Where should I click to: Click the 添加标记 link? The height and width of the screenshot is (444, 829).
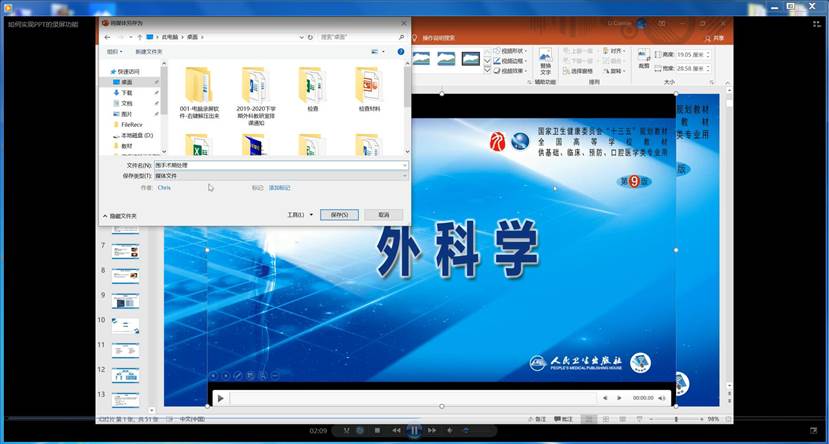(x=280, y=188)
